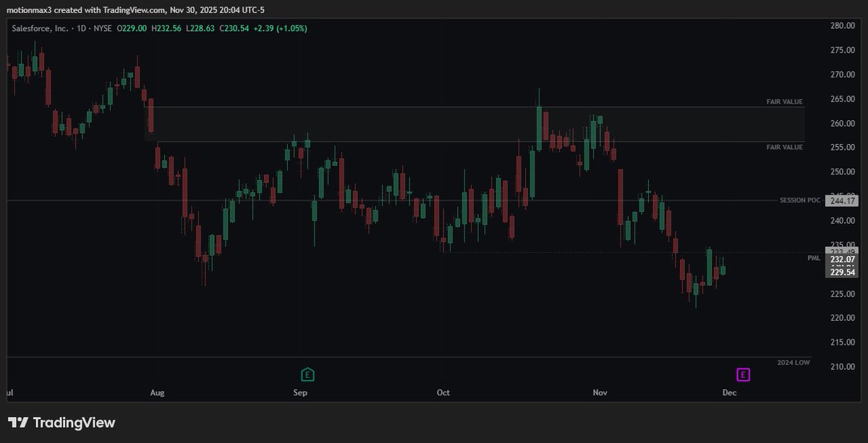Click the Oct label on the time axis
The image size is (868, 443).
pyautogui.click(x=443, y=392)
